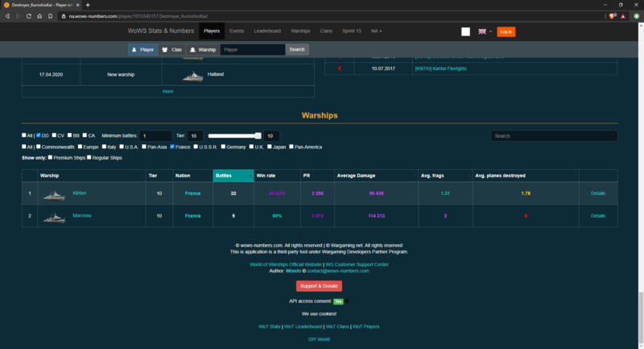Screen dimensions: 644x349
Task: Click the red left arrow icon
Action: [x=340, y=69]
